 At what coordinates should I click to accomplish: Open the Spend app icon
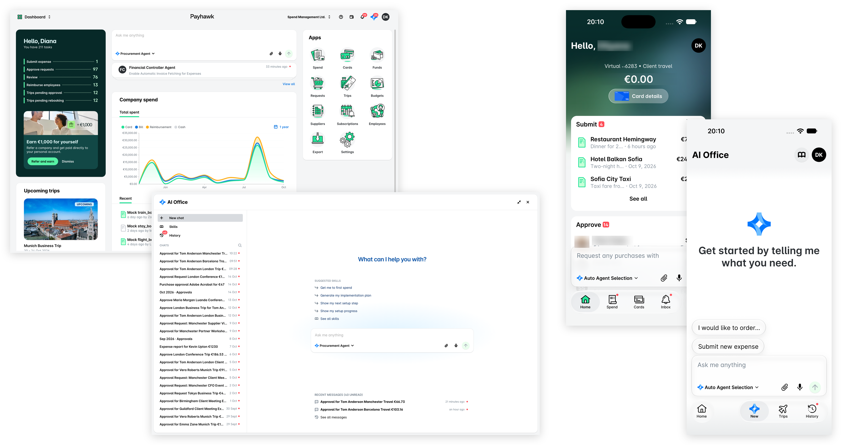[x=317, y=55]
